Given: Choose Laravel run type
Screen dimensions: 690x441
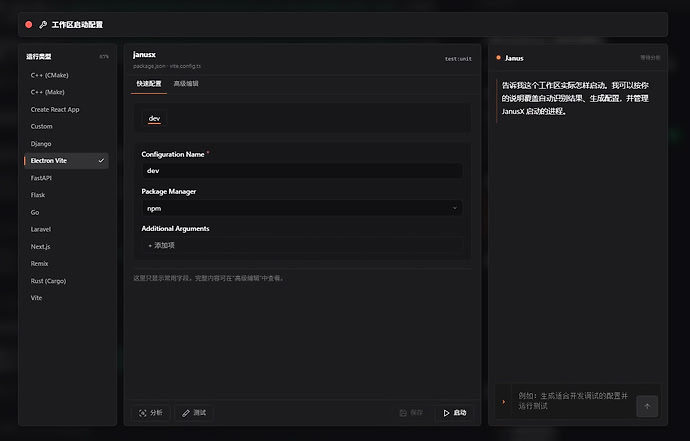Looking at the screenshot, I should (66, 229).
